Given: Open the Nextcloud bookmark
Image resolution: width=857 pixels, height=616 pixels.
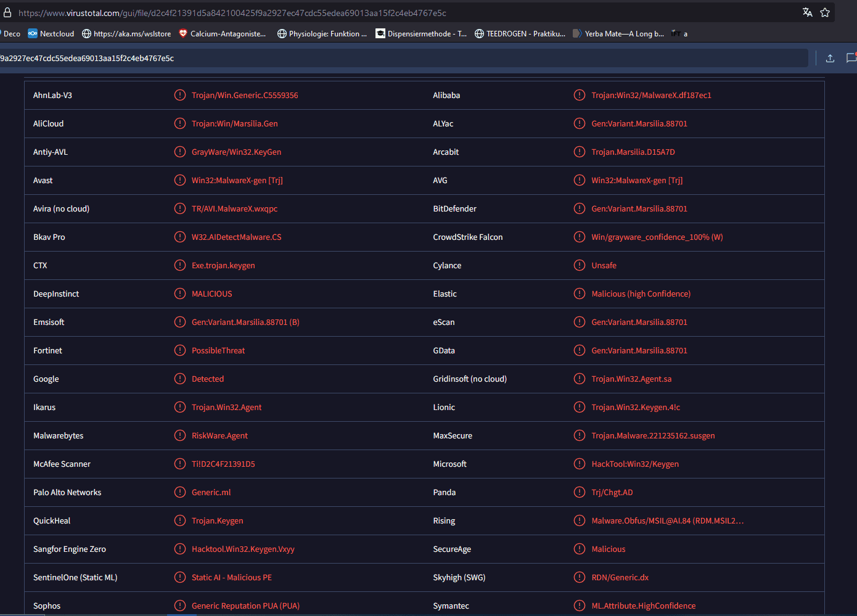Looking at the screenshot, I should tap(51, 34).
